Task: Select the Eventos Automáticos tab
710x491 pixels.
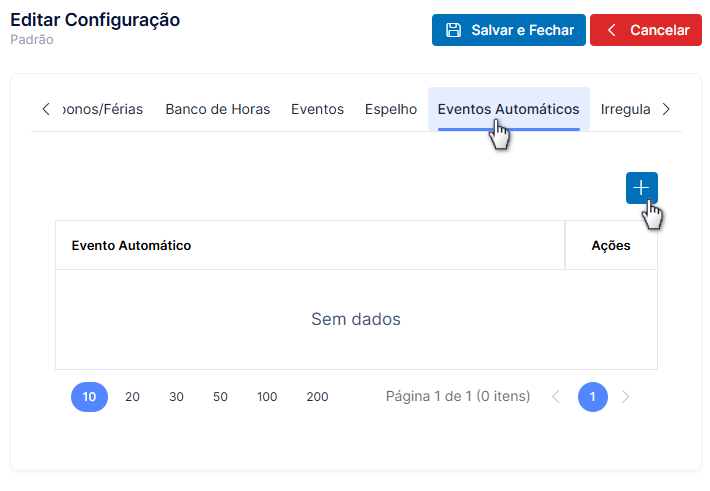Action: pyautogui.click(x=509, y=109)
